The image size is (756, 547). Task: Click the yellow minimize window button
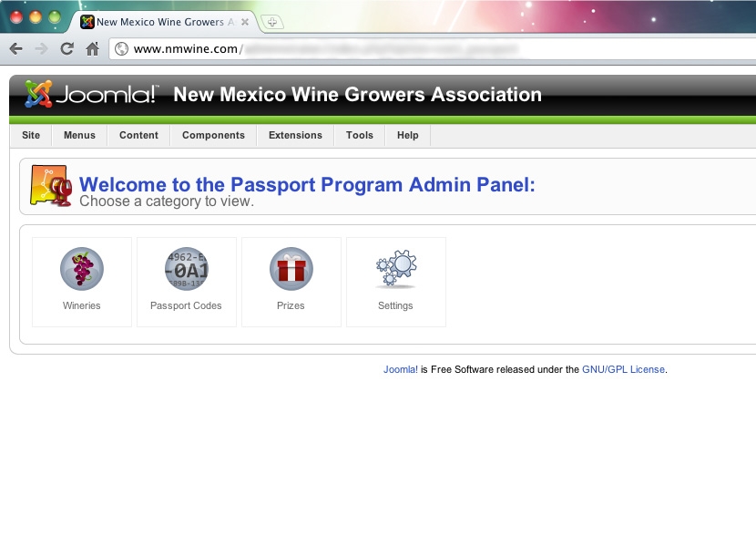[36, 17]
